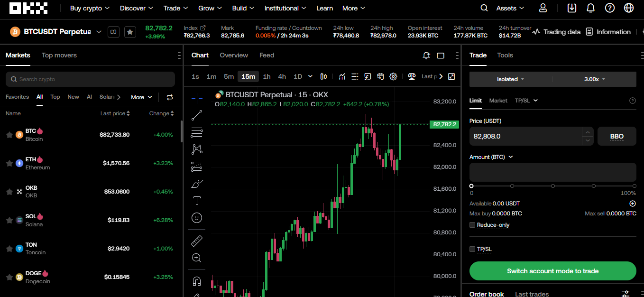Enable the Reduce-only checkbox
Screen dimensions: 644x297
pos(472,224)
